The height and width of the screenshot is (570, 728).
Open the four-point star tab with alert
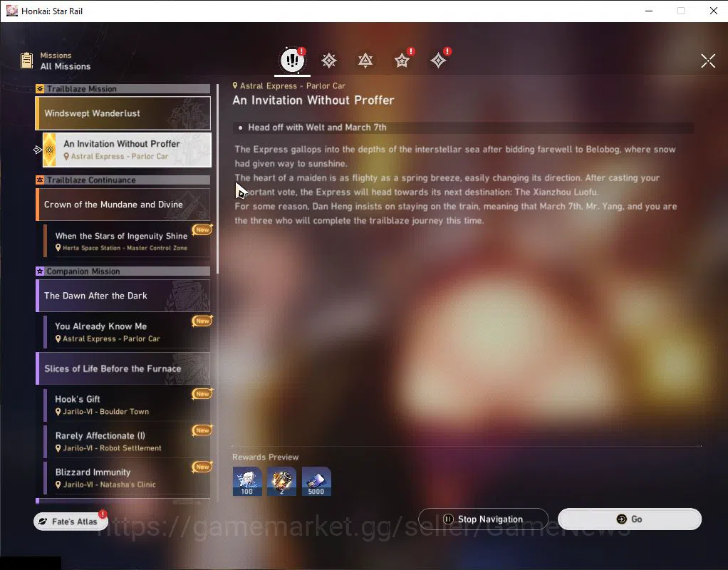[x=438, y=61]
